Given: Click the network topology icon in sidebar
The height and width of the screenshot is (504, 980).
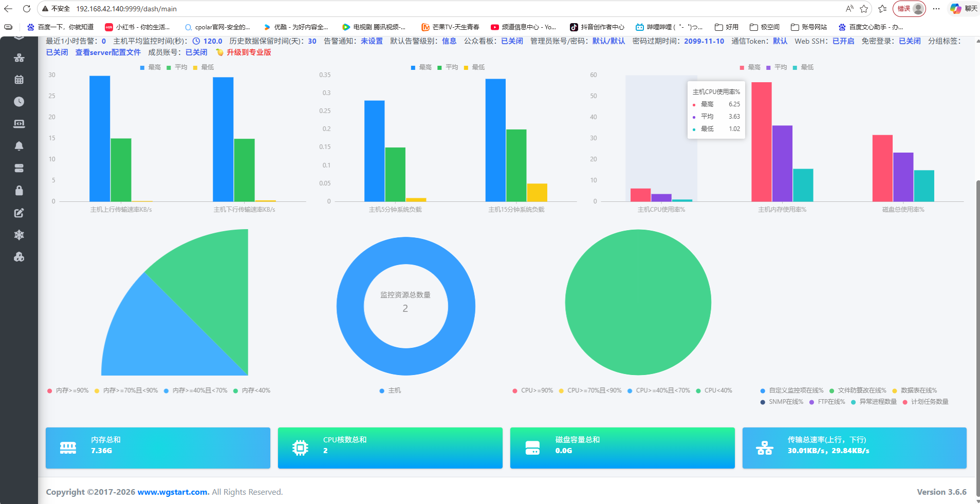Looking at the screenshot, I should [x=19, y=58].
